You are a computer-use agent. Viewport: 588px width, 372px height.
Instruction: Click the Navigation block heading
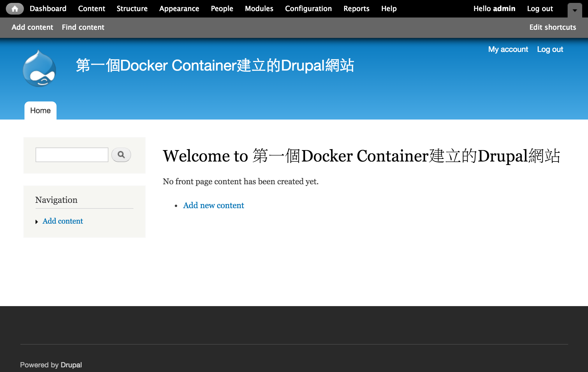coord(56,200)
